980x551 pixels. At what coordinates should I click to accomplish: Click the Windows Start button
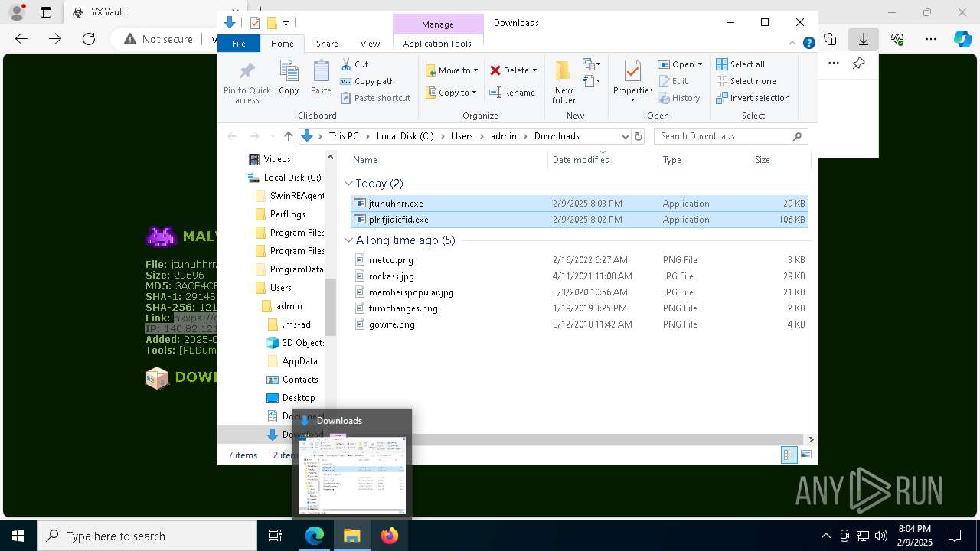coord(18,536)
